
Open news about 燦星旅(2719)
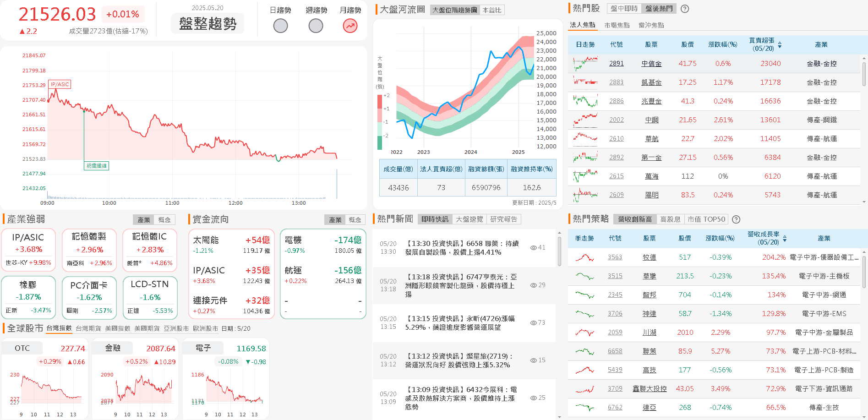coord(459,360)
